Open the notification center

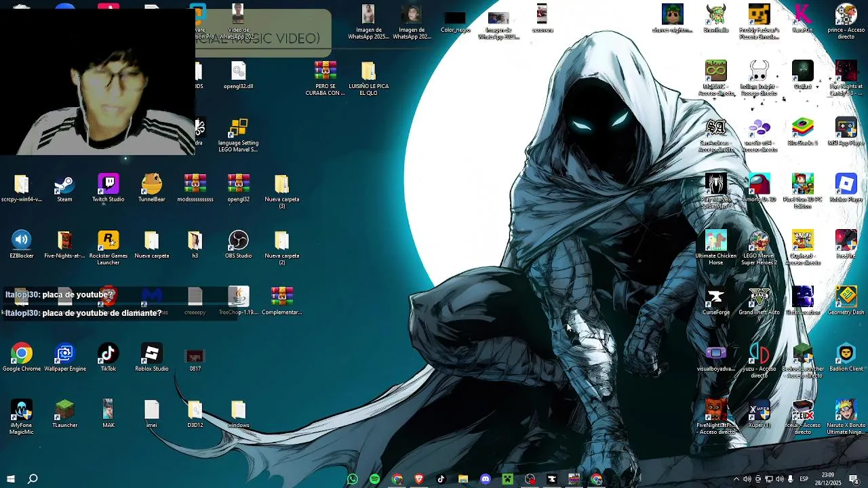click(x=854, y=479)
